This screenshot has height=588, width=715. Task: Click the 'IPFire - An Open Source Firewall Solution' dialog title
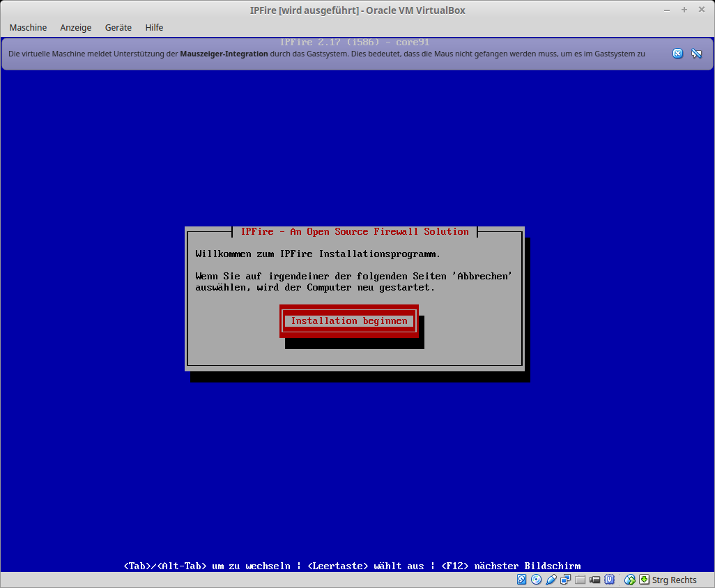click(354, 231)
